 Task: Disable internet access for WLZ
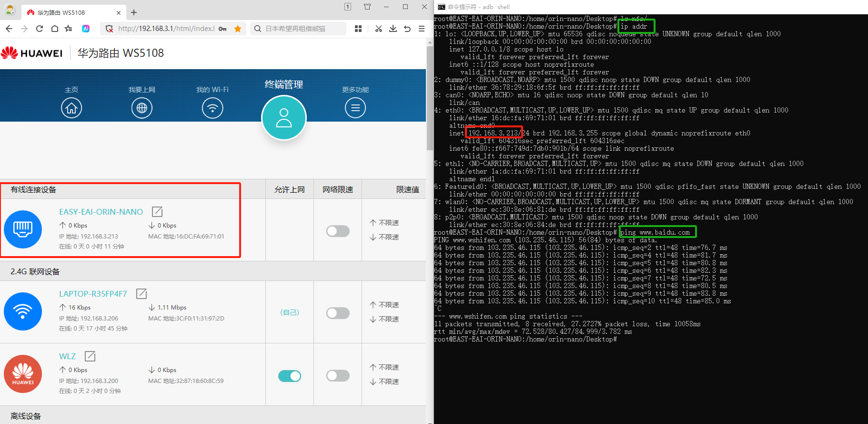pyautogui.click(x=290, y=376)
